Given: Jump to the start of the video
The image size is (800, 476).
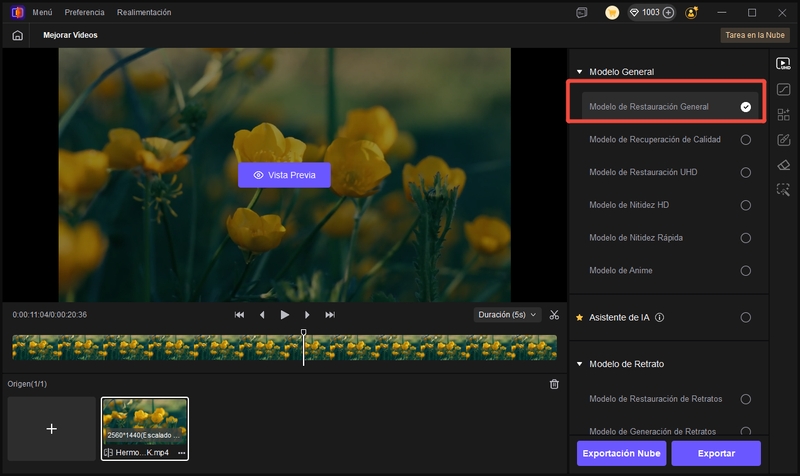Looking at the screenshot, I should 239,315.
